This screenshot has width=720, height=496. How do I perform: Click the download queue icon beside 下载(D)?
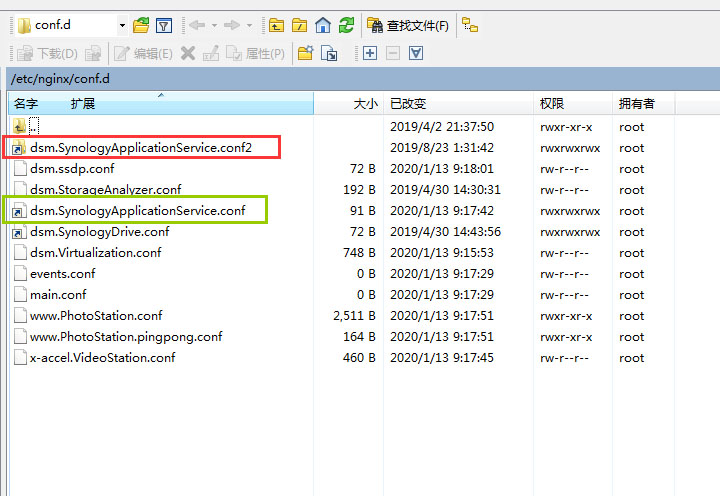pyautogui.click(x=93, y=54)
